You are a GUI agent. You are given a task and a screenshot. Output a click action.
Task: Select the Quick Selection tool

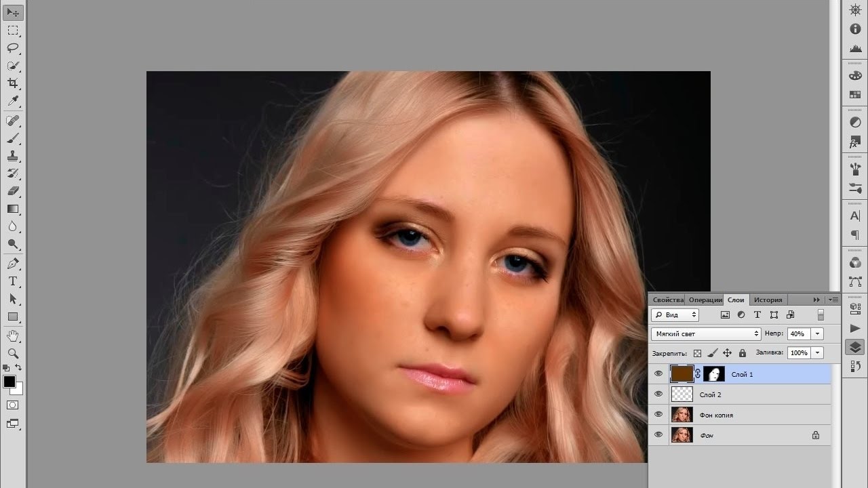[13, 66]
